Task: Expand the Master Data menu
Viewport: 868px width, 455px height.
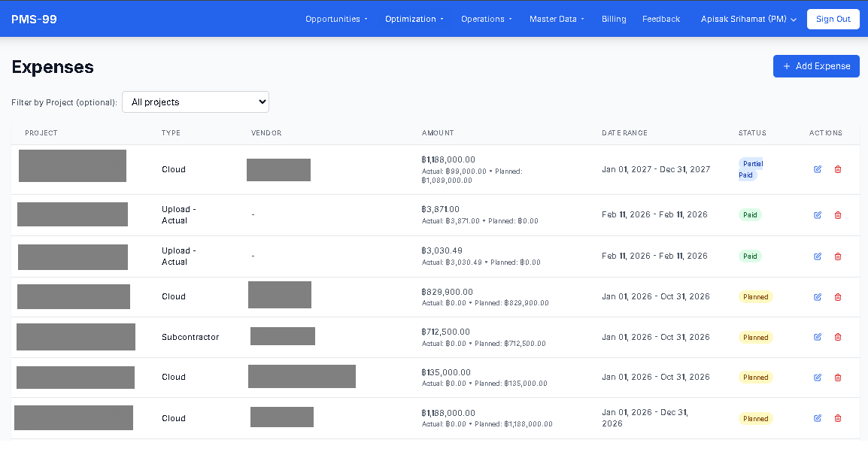Action: (x=557, y=20)
